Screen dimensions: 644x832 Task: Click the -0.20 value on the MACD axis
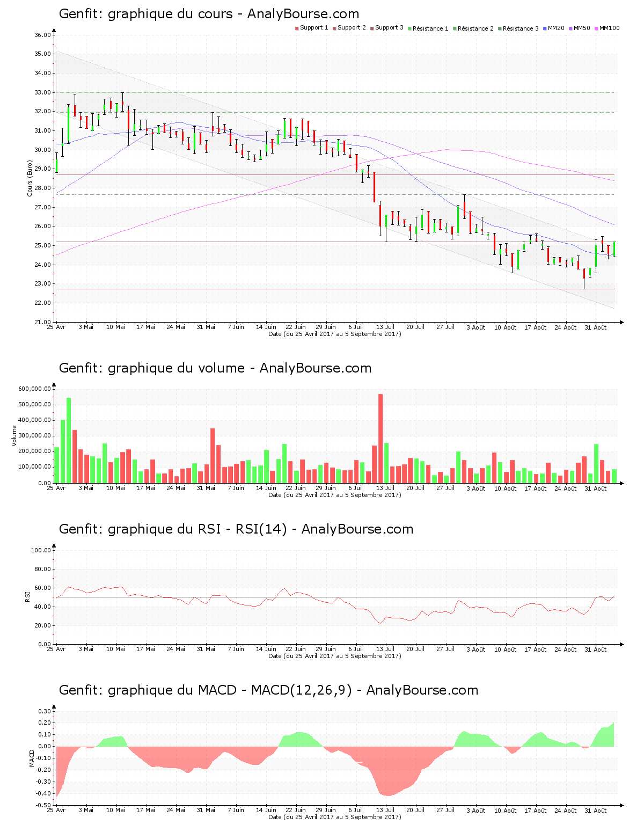(43, 770)
